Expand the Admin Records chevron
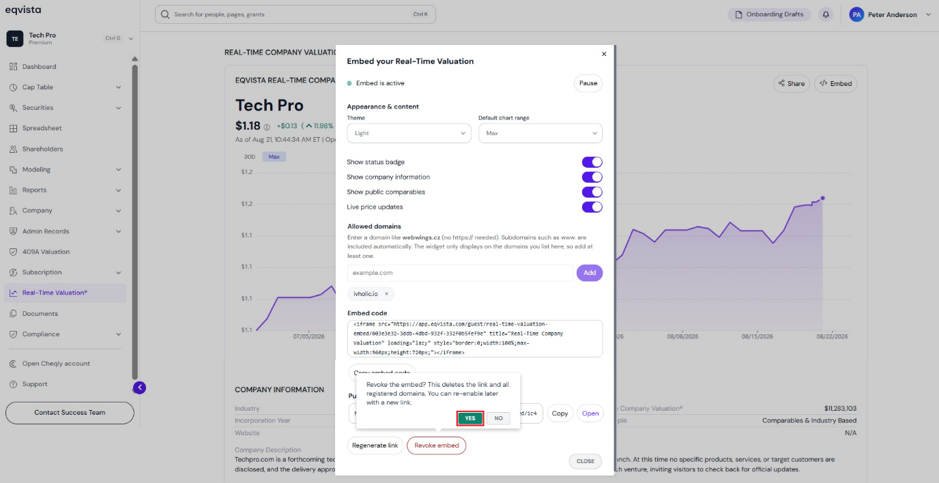Image resolution: width=939 pixels, height=483 pixels. [x=118, y=231]
